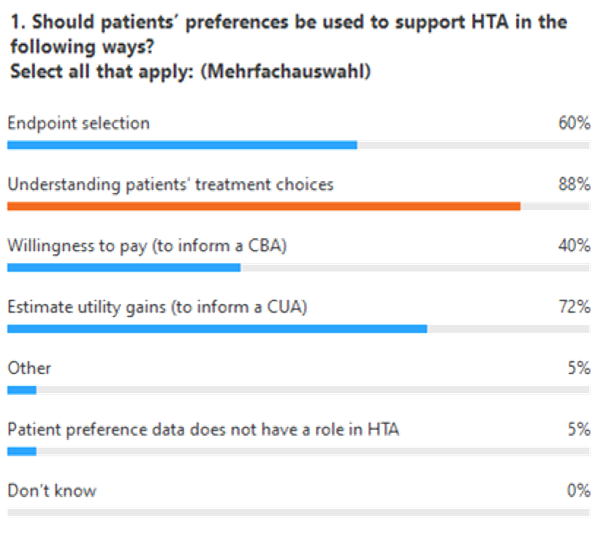Click the blue bar under Estimate utility gains
This screenshot has width=613, height=535.
coord(217,328)
